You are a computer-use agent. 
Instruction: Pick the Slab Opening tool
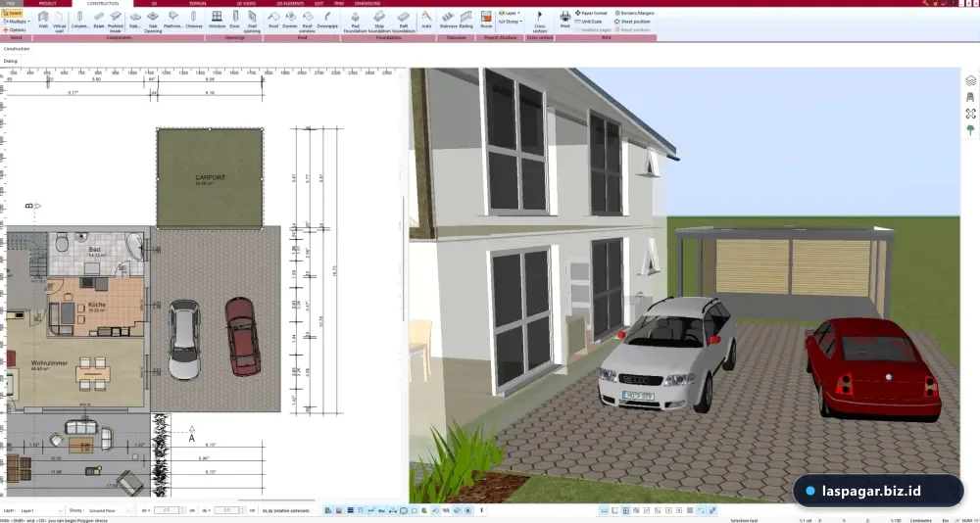(x=153, y=21)
